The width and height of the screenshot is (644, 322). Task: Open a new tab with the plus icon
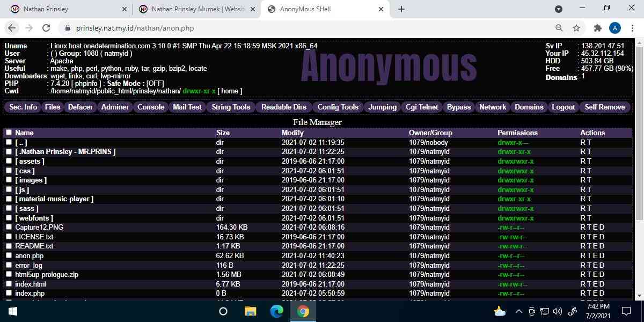[401, 9]
